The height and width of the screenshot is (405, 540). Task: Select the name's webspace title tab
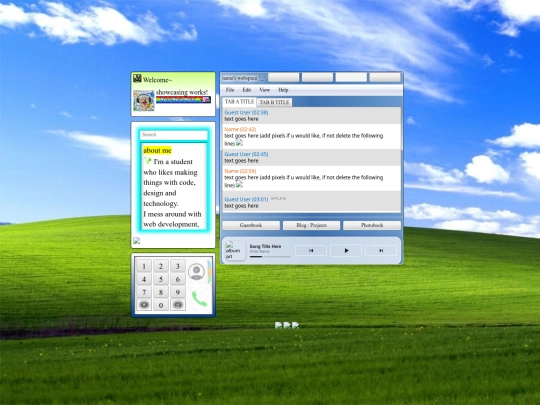(x=243, y=78)
